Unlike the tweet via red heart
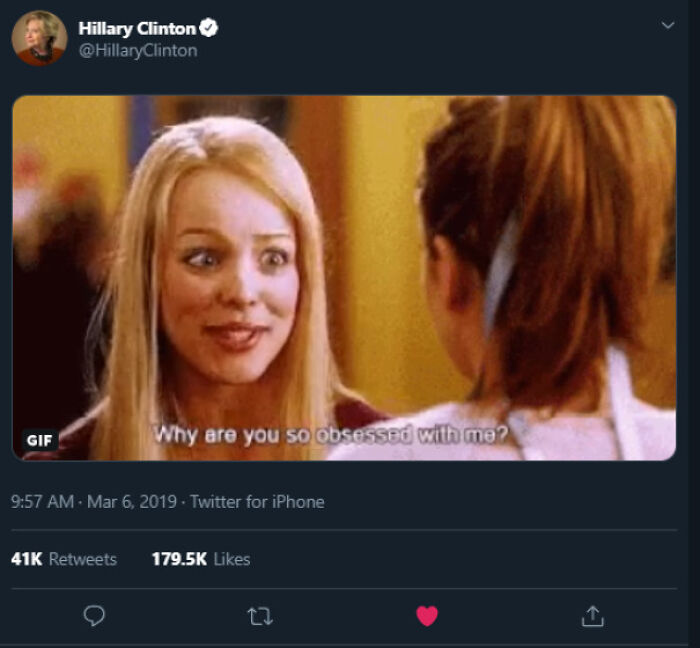The height and width of the screenshot is (648, 700). [427, 616]
